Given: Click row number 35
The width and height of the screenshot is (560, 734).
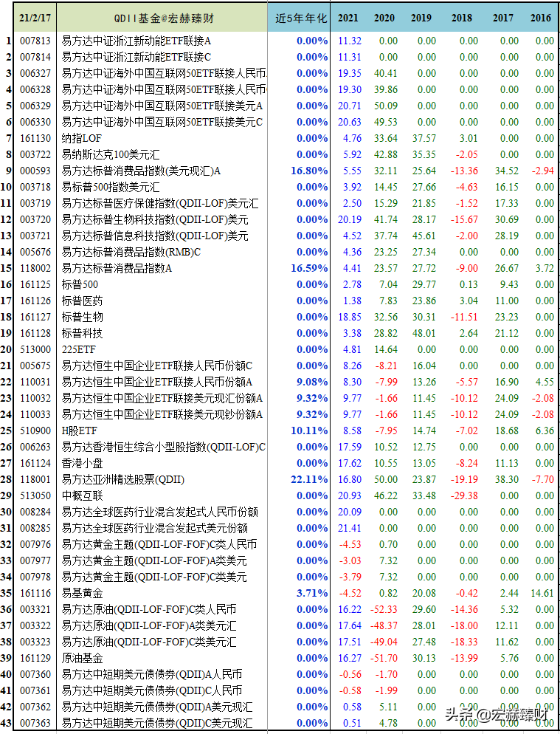Looking at the screenshot, I should (6, 593).
